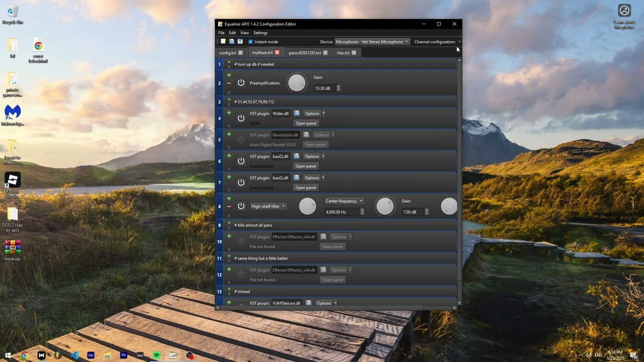Click the green plus icon in row 4
Screen dimensions: 644x362
coord(229,113)
